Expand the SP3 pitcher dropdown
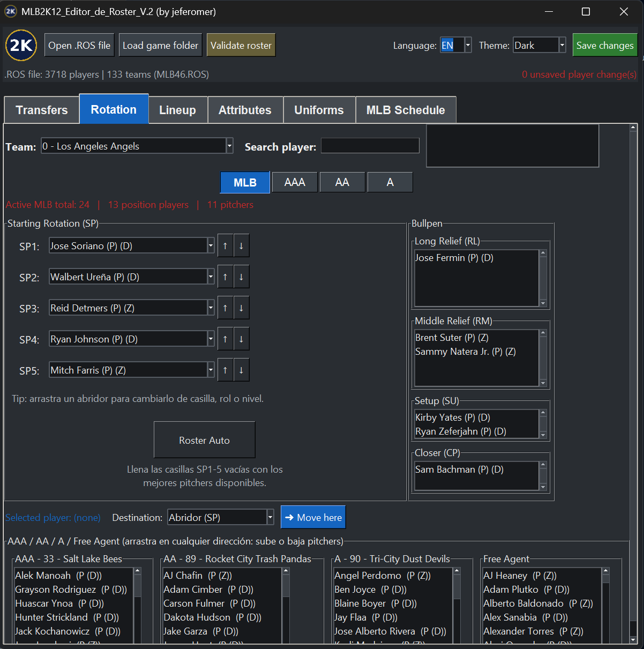The height and width of the screenshot is (649, 644). [211, 308]
